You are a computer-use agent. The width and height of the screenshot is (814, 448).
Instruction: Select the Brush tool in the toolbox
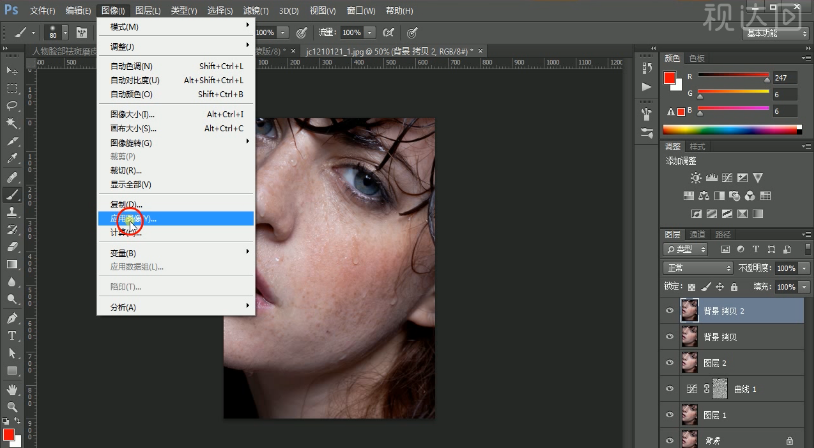(12, 195)
